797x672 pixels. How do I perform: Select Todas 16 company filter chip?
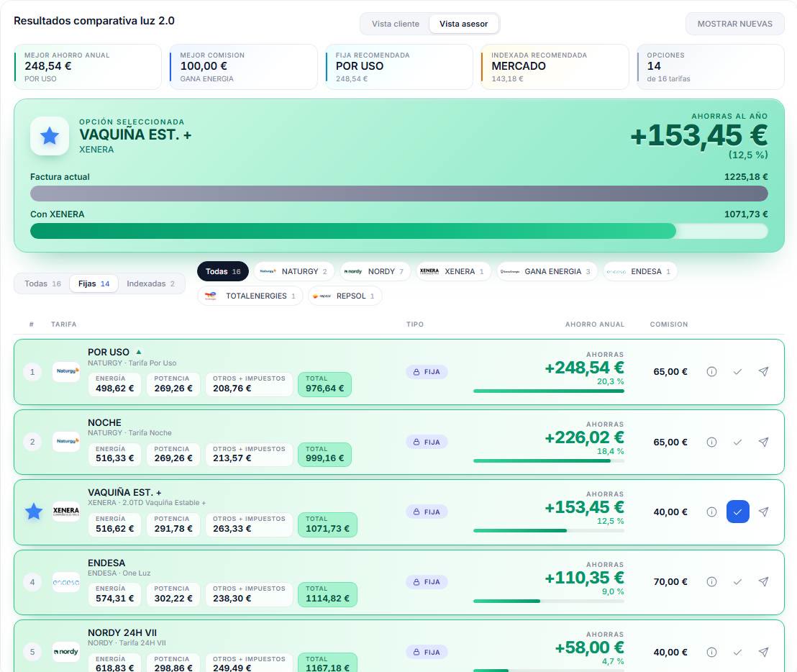click(223, 271)
